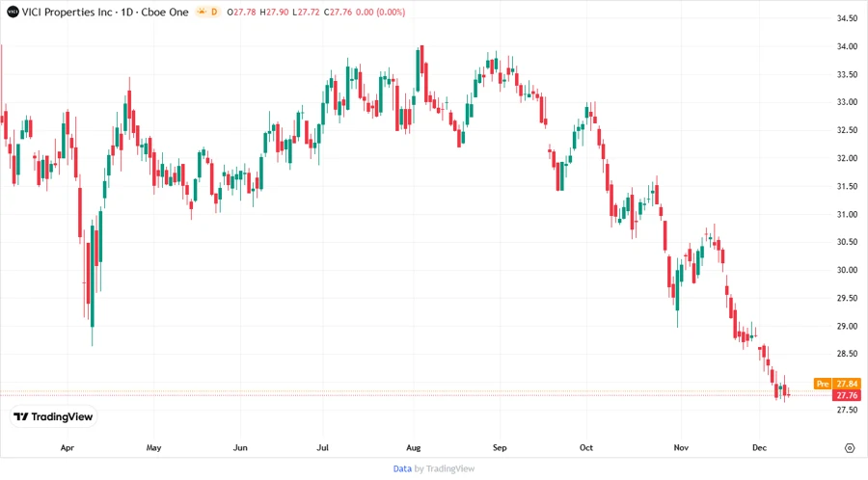This screenshot has width=868, height=480.
Task: Click the 27.50 price axis label
Action: click(847, 410)
